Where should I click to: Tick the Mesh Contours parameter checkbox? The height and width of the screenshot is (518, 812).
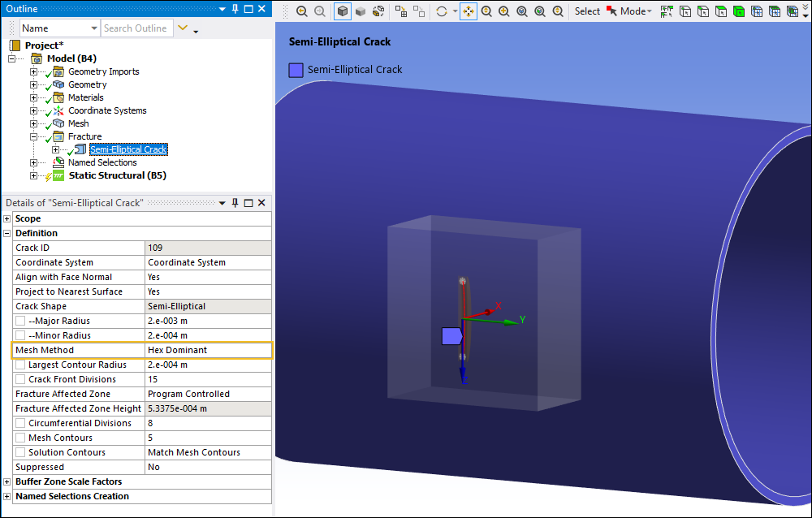pos(21,438)
